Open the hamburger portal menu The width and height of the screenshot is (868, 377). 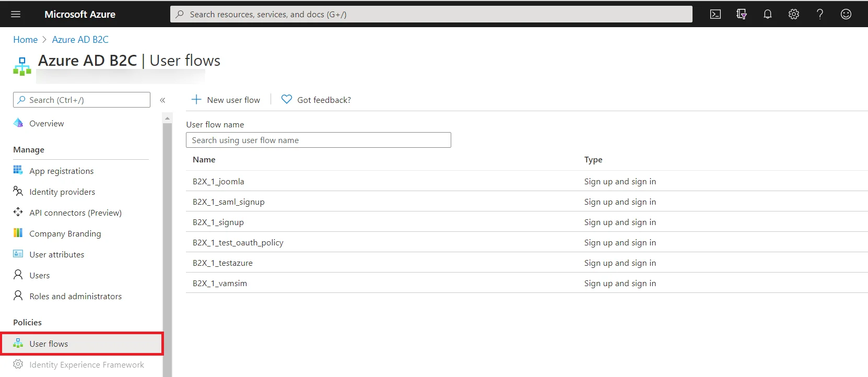[16, 14]
